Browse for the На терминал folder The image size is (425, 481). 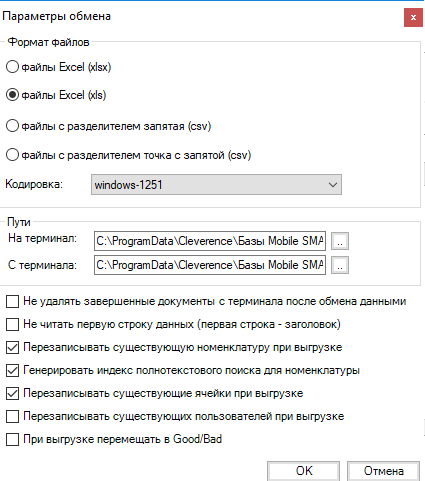[340, 241]
